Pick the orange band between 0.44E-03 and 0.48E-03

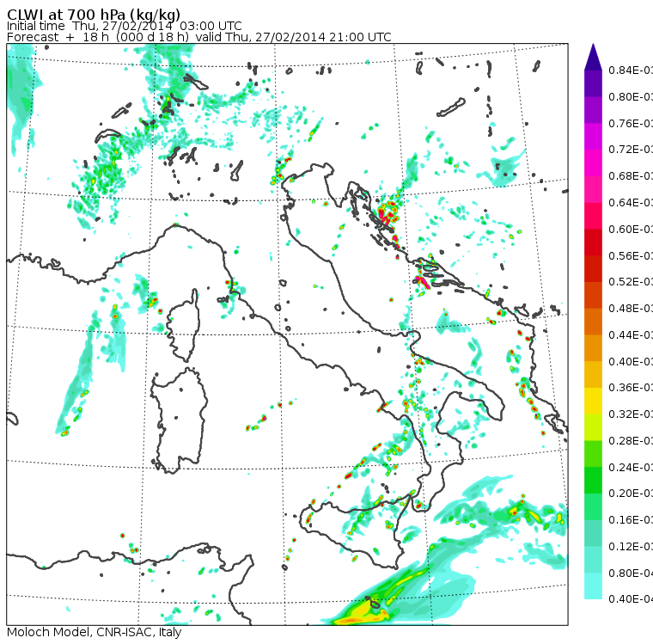(593, 322)
